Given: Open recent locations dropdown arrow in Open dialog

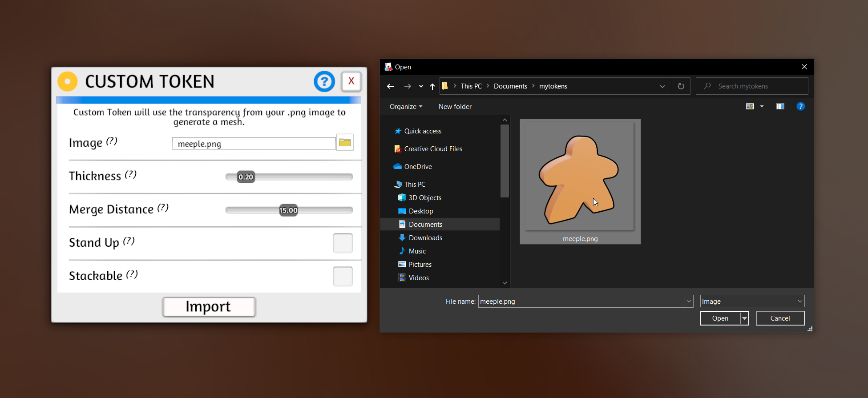Looking at the screenshot, I should 421,86.
